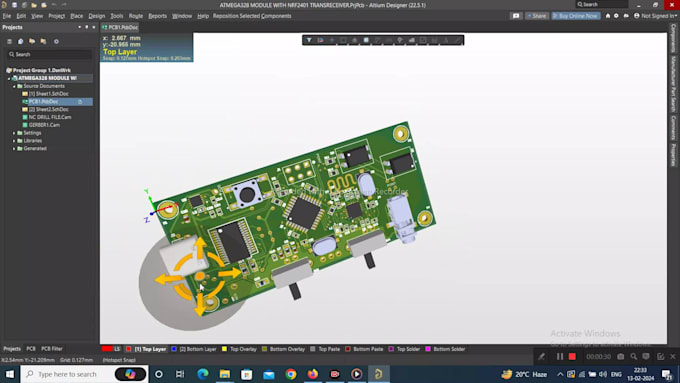
Task: Click the title bar Search field
Action: [602, 4]
